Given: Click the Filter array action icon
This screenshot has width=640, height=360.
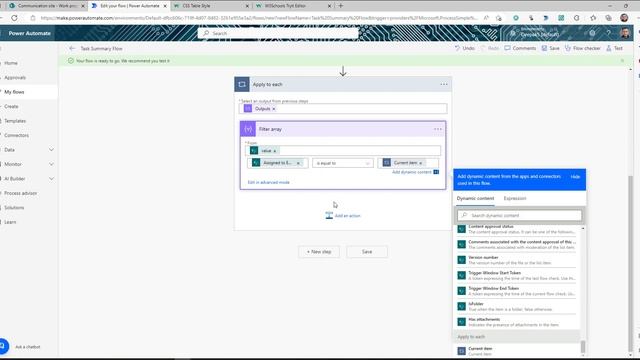Looking at the screenshot, I should tap(248, 129).
